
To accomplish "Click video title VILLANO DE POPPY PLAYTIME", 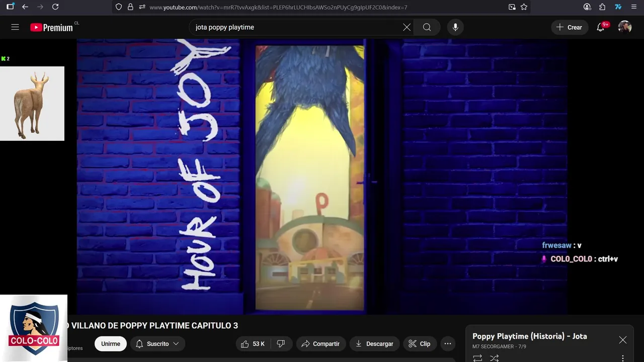I will point(153,326).
